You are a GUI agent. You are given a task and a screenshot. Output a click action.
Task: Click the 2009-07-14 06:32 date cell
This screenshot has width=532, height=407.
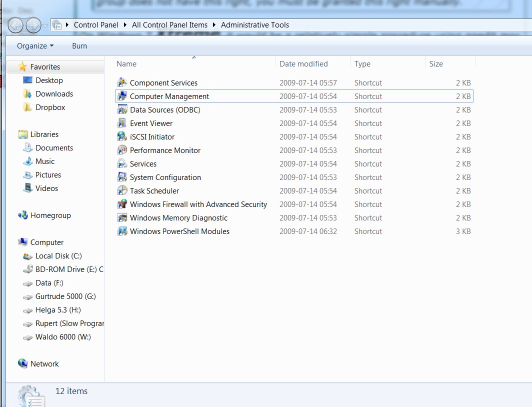(308, 231)
